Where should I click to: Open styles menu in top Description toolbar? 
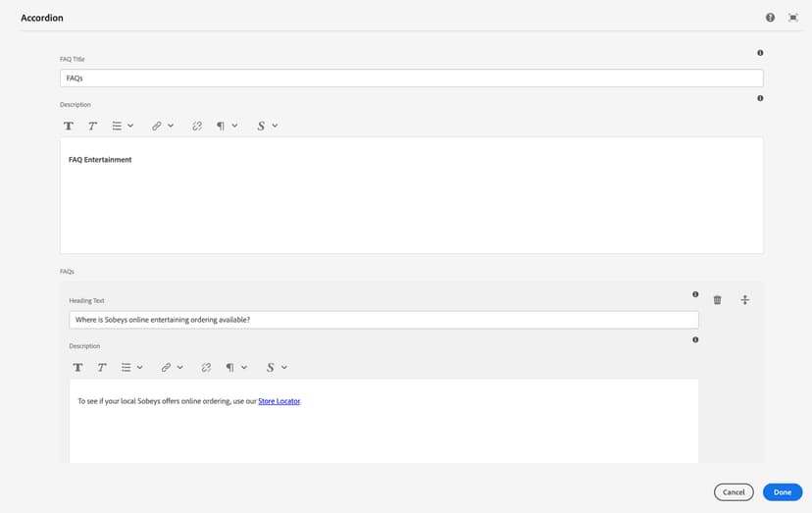267,126
